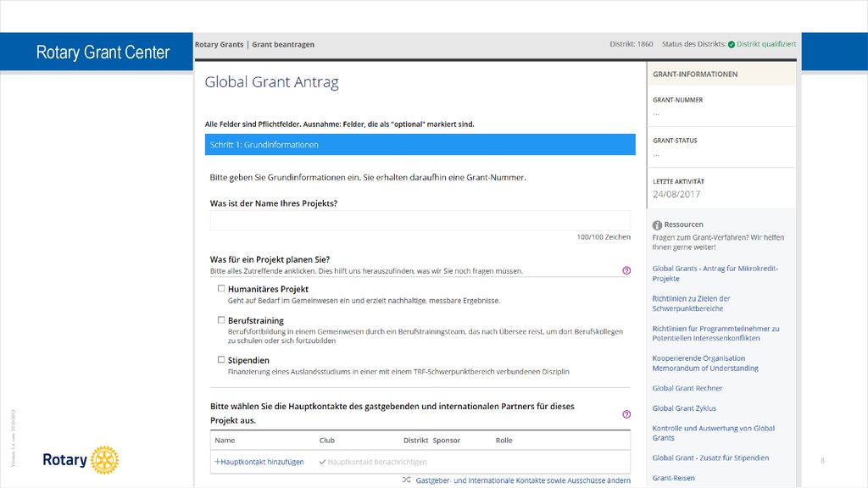
Task: Click the 100/100 Zeichen counter
Action: pos(604,237)
